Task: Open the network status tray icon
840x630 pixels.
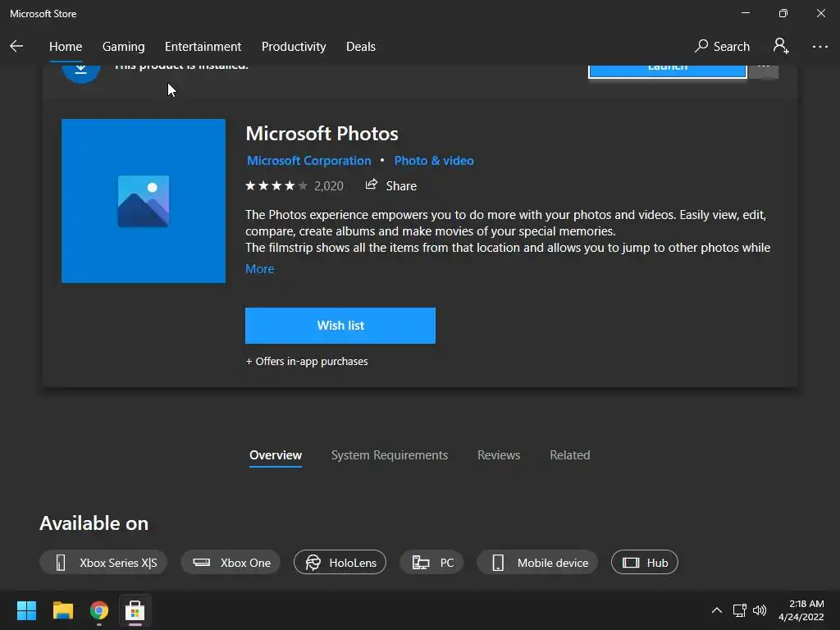Action: coord(740,610)
